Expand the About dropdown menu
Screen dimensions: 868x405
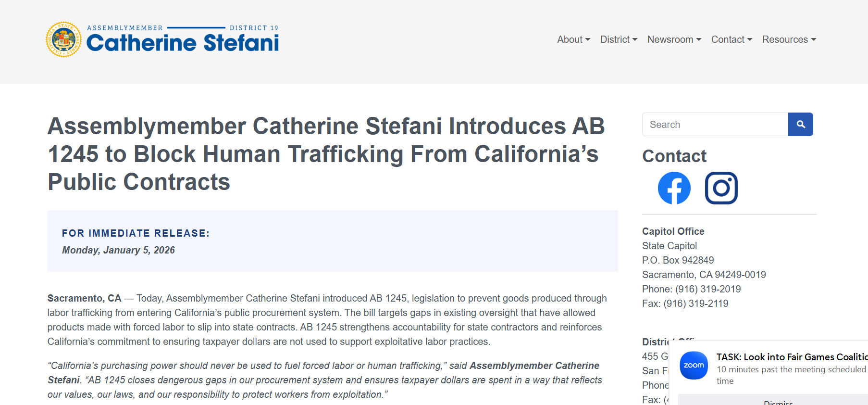coord(573,39)
